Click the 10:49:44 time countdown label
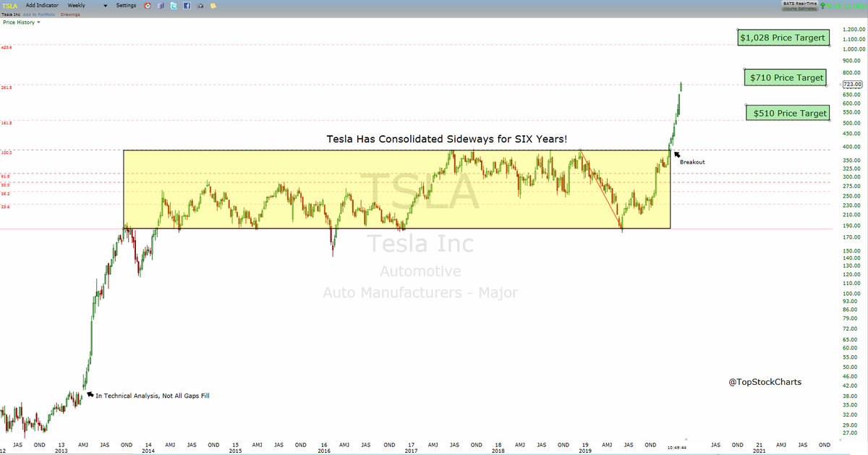868x455 pixels. pyautogui.click(x=678, y=447)
